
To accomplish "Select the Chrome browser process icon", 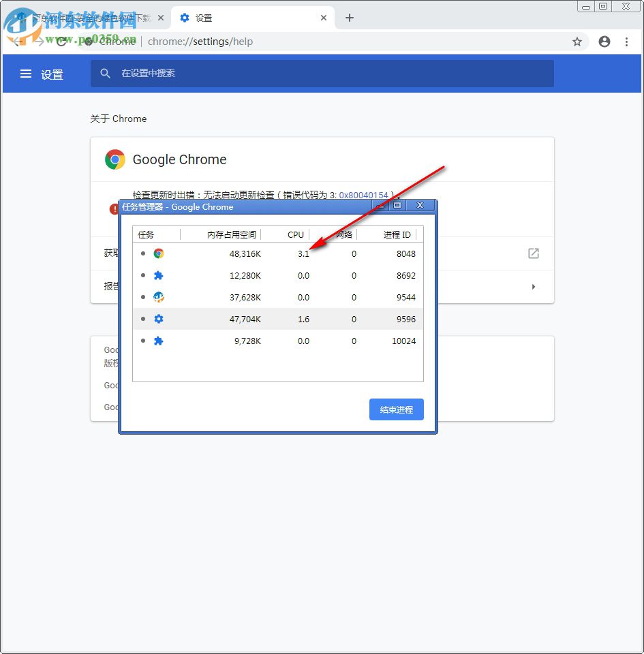I will (x=159, y=253).
